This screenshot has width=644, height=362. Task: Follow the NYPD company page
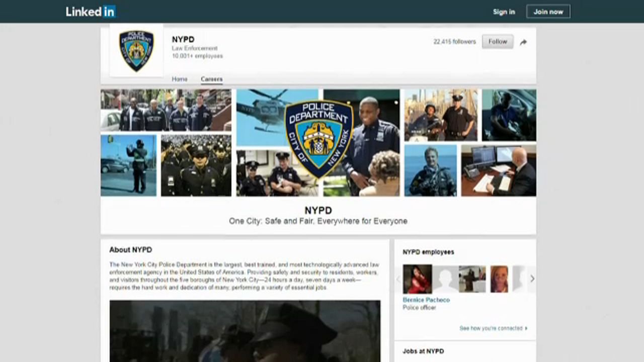point(498,42)
